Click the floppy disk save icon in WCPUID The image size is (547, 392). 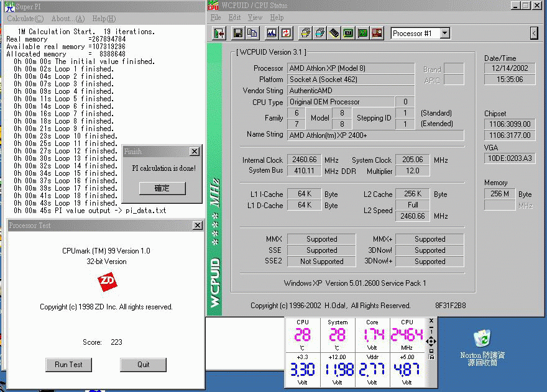238,34
